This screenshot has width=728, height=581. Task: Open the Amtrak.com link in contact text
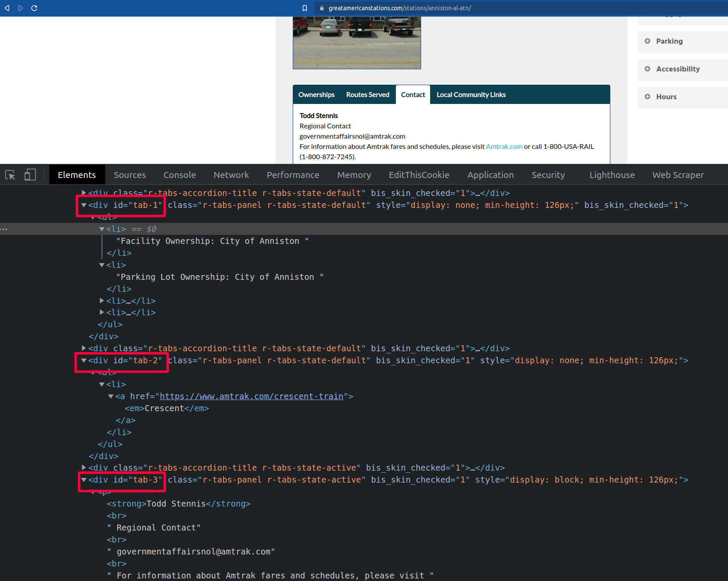(504, 147)
